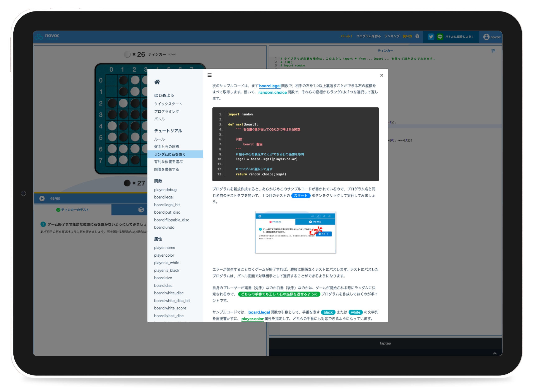Expand the taptap console chevron
This screenshot has height=392, width=535.
(x=495, y=353)
